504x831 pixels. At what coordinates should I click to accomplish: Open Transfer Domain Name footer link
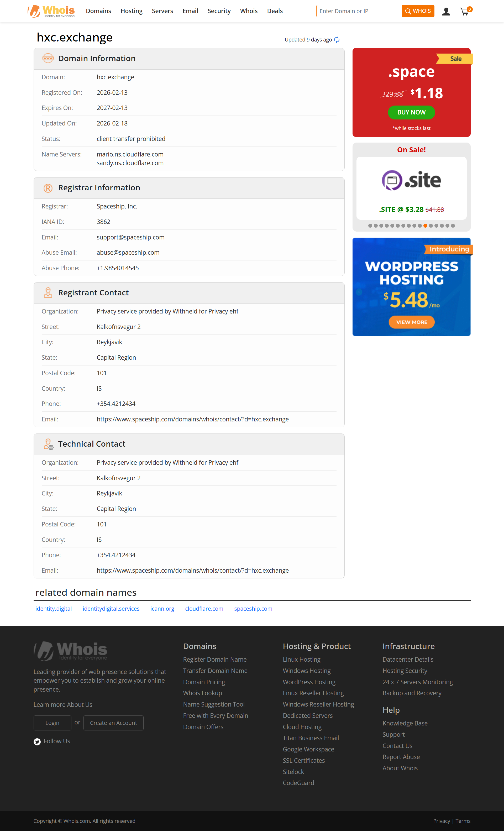tap(215, 671)
